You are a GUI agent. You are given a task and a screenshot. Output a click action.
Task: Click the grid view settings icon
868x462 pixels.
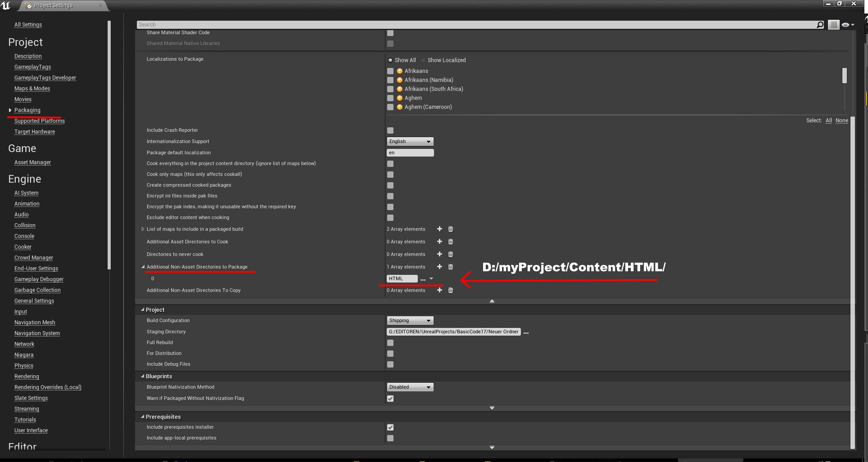(x=834, y=25)
